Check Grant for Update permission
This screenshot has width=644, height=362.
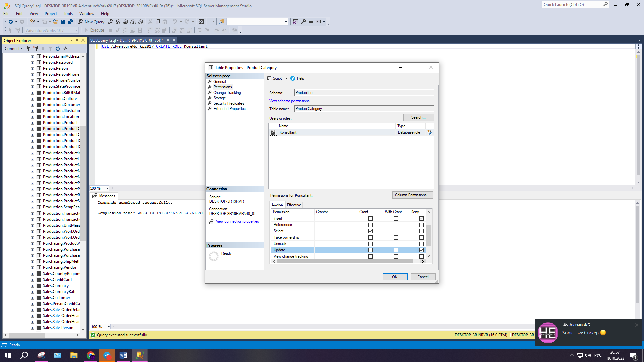pyautogui.click(x=370, y=250)
